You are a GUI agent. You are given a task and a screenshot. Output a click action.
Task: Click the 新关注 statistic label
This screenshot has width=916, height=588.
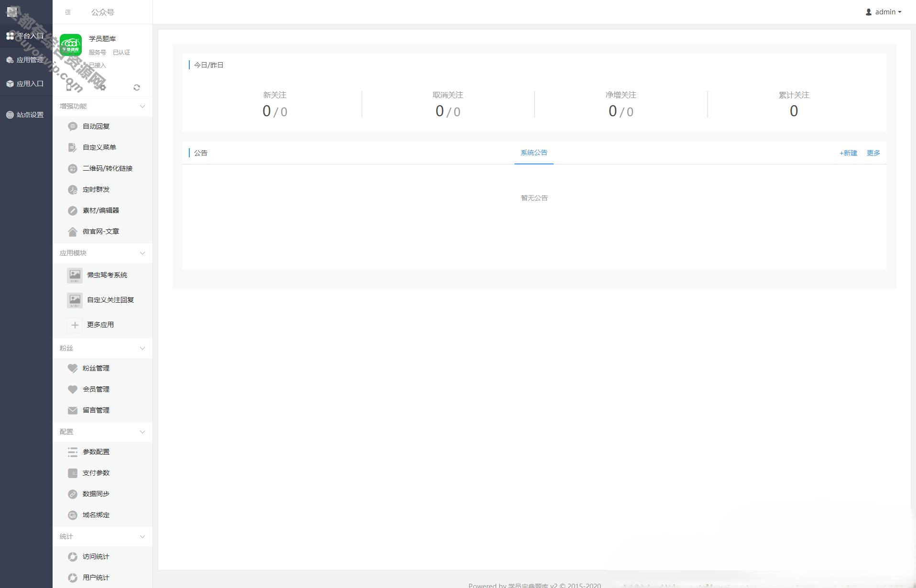275,95
